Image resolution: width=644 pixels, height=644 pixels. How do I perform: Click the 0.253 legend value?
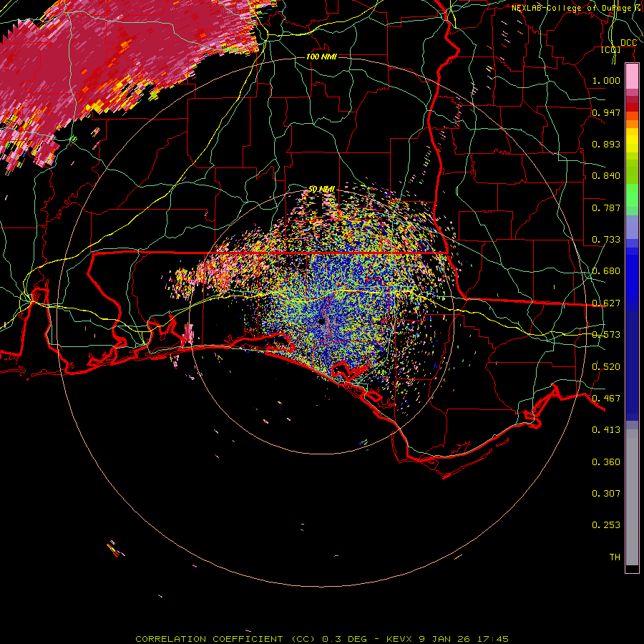click(606, 525)
